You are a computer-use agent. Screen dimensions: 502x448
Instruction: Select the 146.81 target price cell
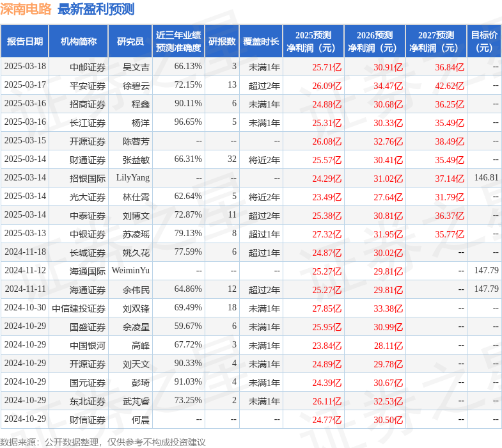[x=486, y=178]
